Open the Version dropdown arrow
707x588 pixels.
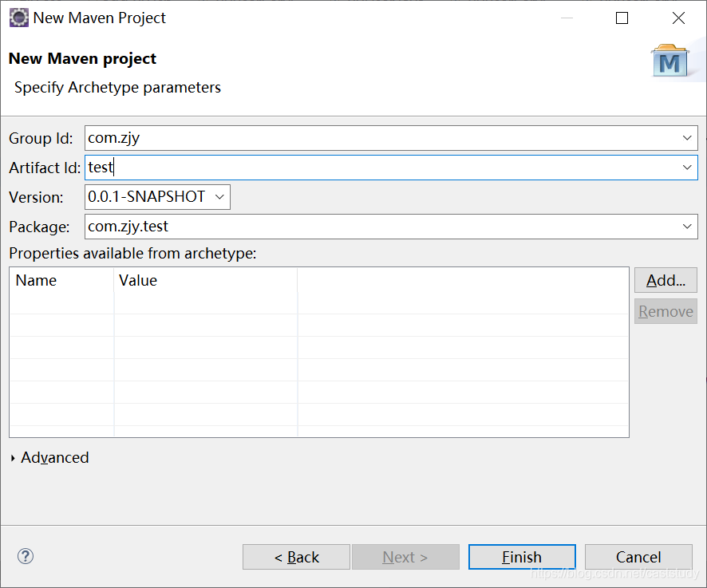219,197
